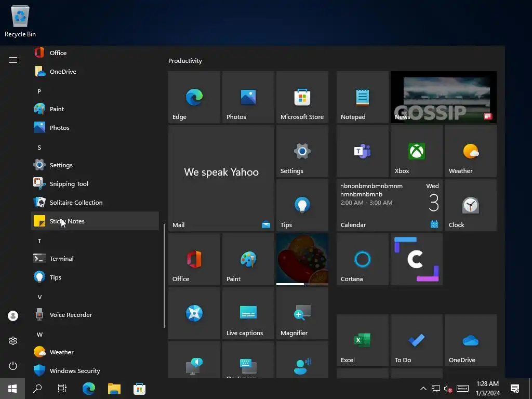Launch Microsoft Store from its tile
Viewport: 532px width, 399px height.
click(302, 97)
